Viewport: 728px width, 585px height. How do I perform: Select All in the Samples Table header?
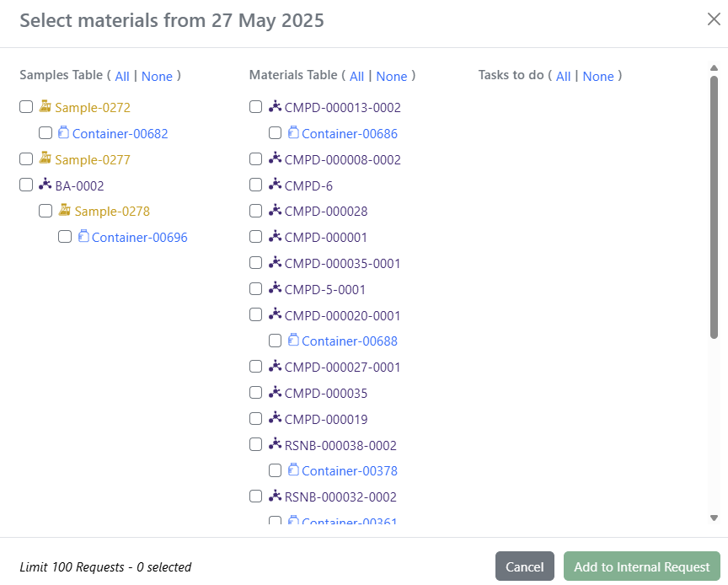coord(122,76)
